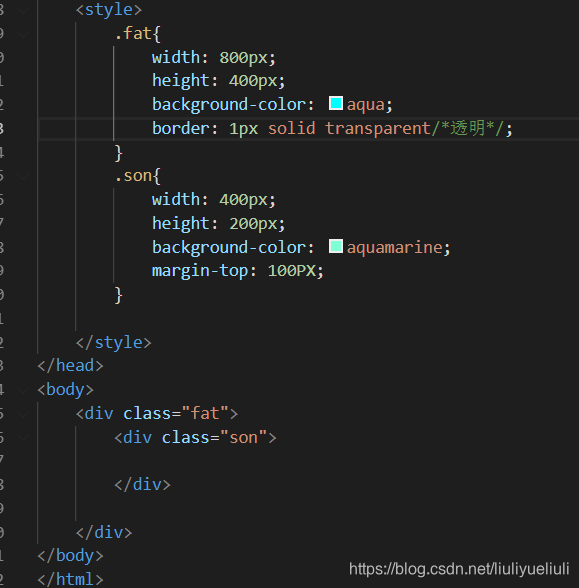Click the border property name

point(181,128)
